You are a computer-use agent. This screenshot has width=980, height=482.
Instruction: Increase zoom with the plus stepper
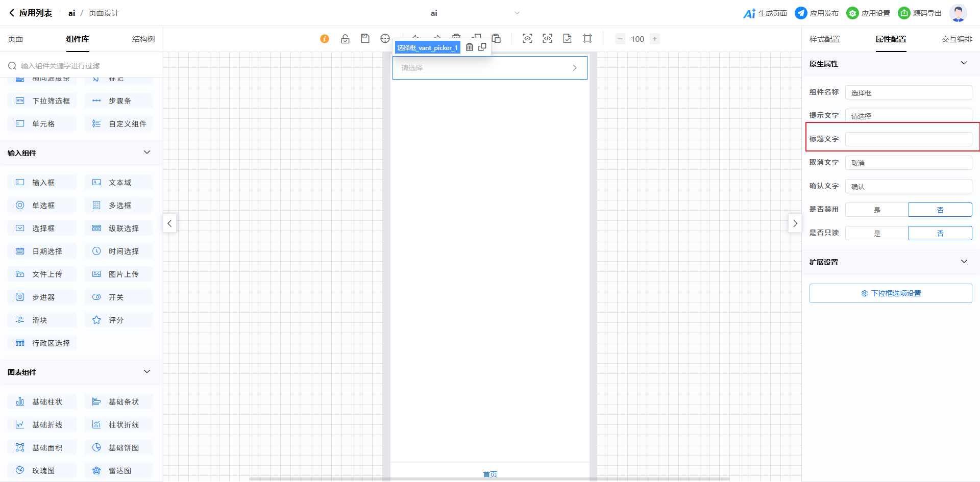[x=655, y=39]
